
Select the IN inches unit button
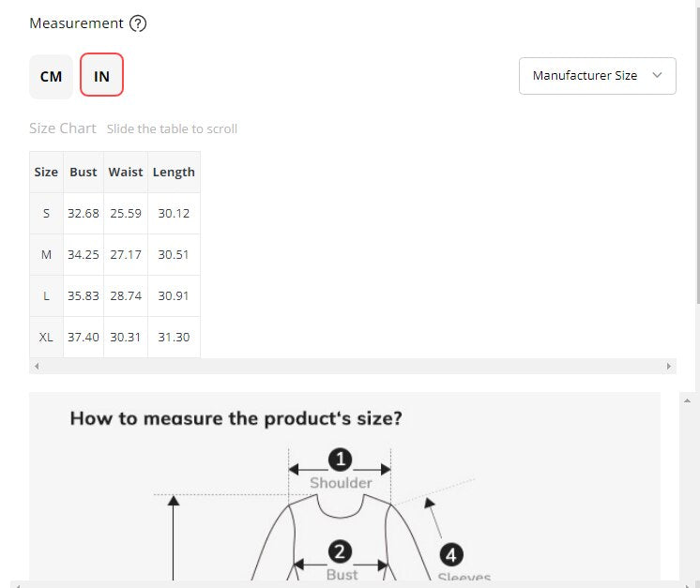[x=101, y=75]
